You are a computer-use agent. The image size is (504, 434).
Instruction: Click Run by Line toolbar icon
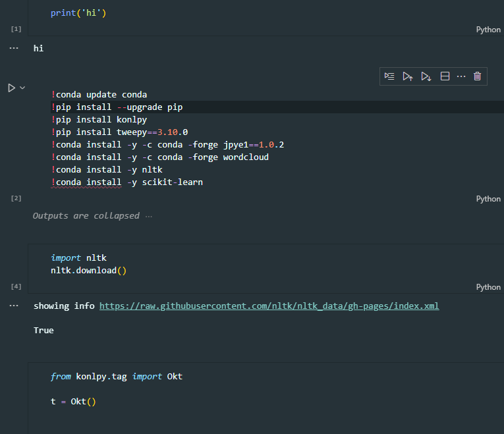389,76
